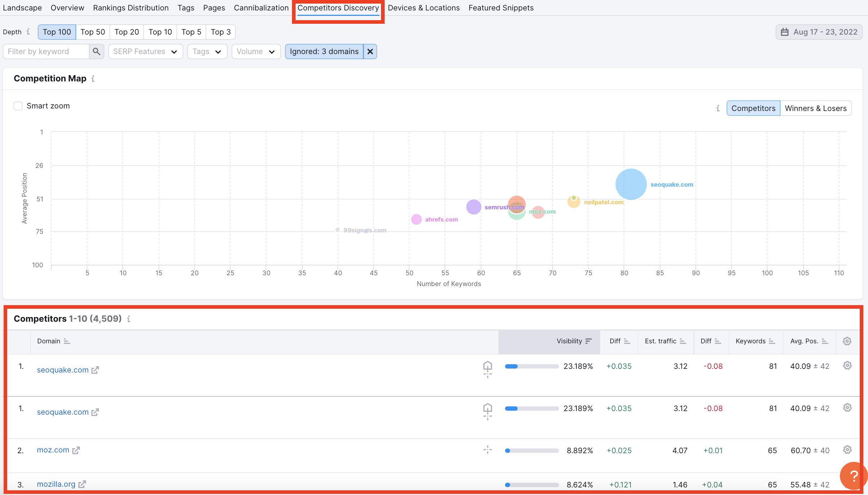Focus the Filter by keyword input
The image size is (868, 495).
(46, 52)
